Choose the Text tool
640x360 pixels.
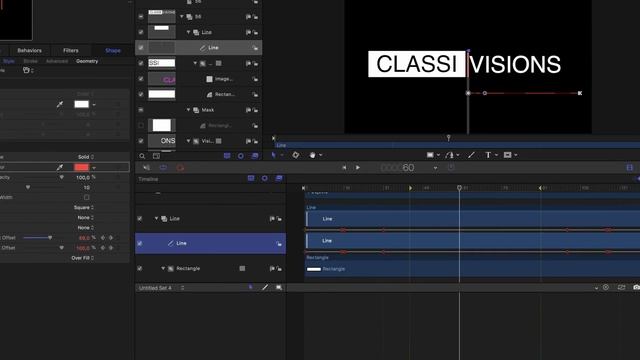[x=488, y=155]
